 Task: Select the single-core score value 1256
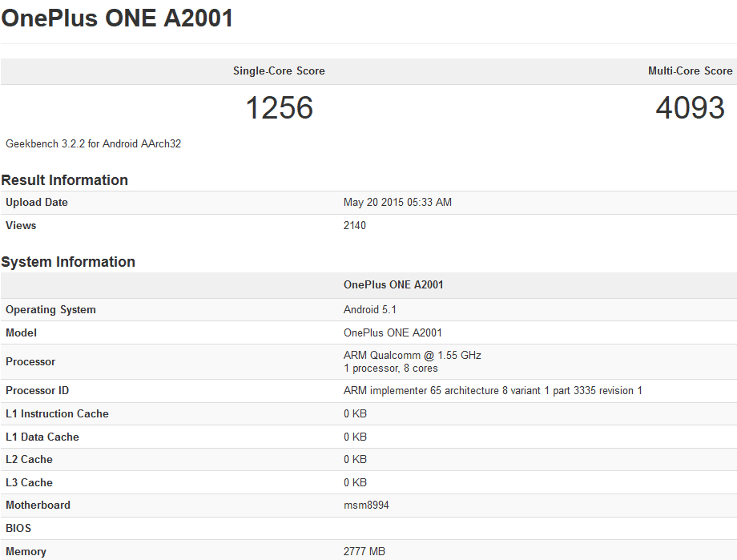point(279,108)
